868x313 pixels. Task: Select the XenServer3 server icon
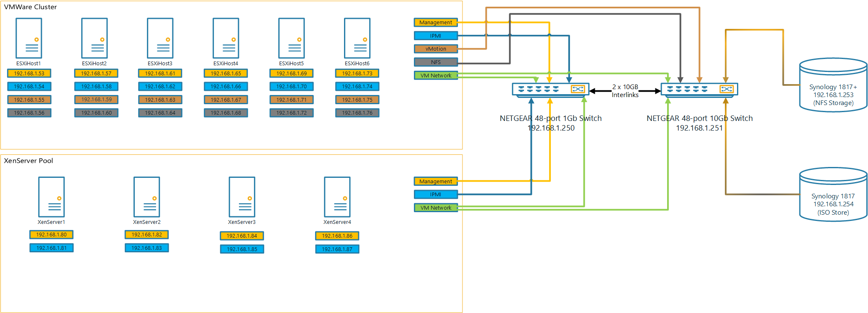coord(242,197)
